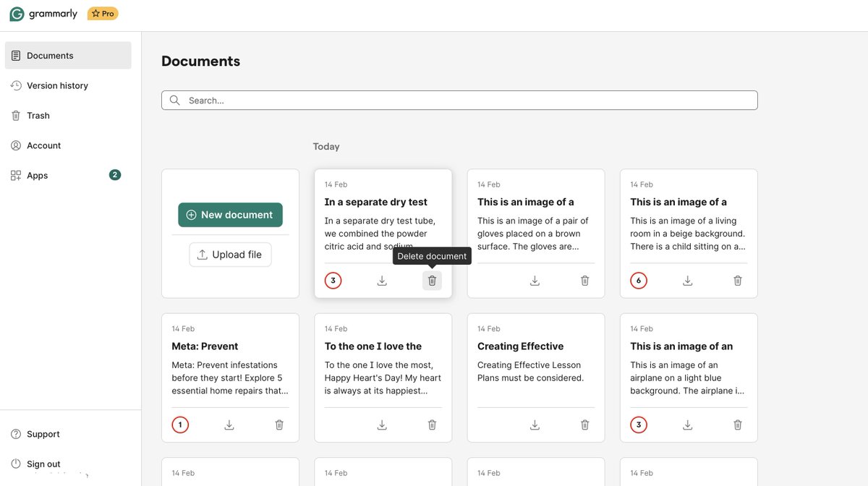The image size is (868, 486).
Task: Click the Grammarly logo icon
Action: (x=17, y=14)
